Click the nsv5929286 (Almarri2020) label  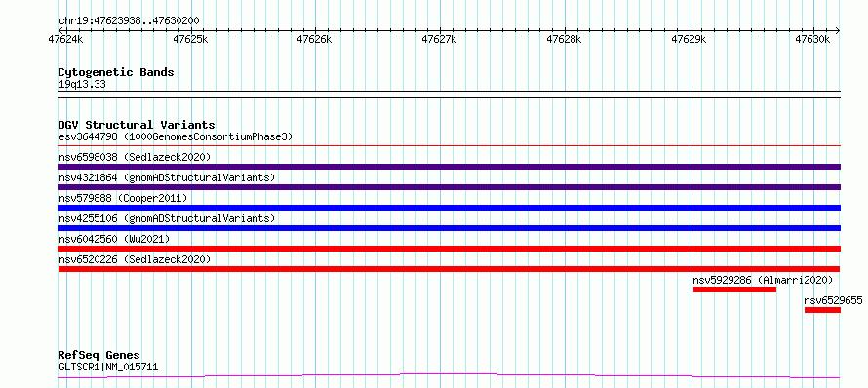tap(763, 280)
